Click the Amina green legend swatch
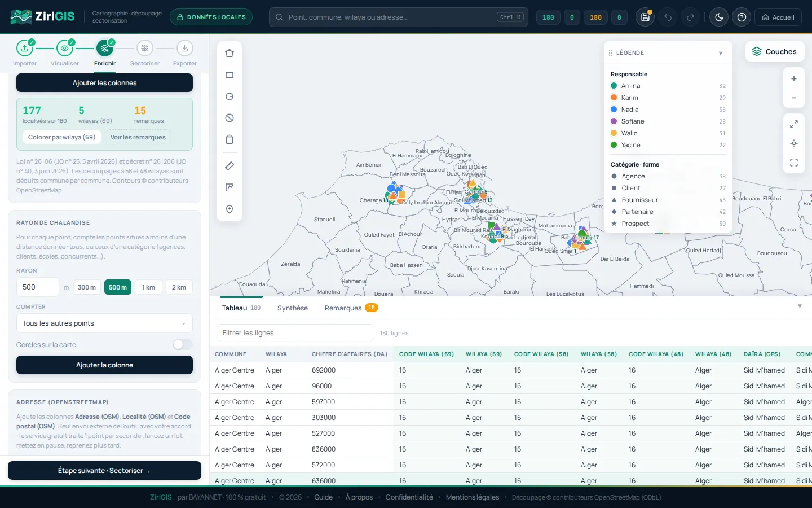The height and width of the screenshot is (508, 812). 614,86
